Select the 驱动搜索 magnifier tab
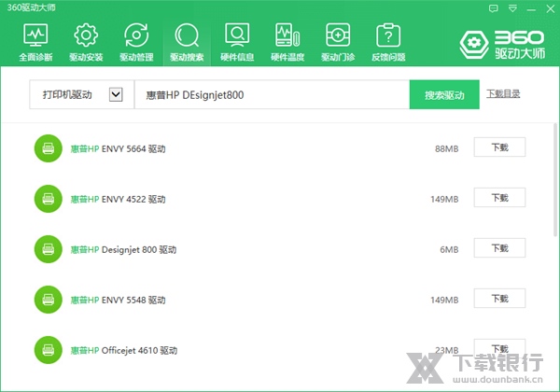 (187, 43)
